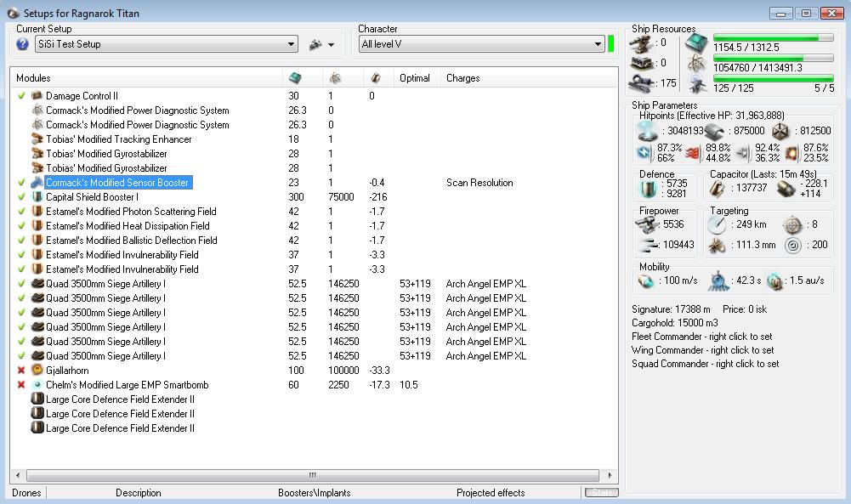This screenshot has width=851, height=504.
Task: Expand the Character selection dropdown
Action: coord(598,44)
